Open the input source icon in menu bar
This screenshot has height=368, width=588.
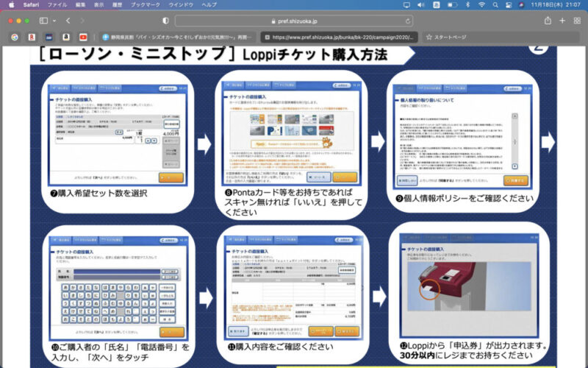[x=436, y=5]
